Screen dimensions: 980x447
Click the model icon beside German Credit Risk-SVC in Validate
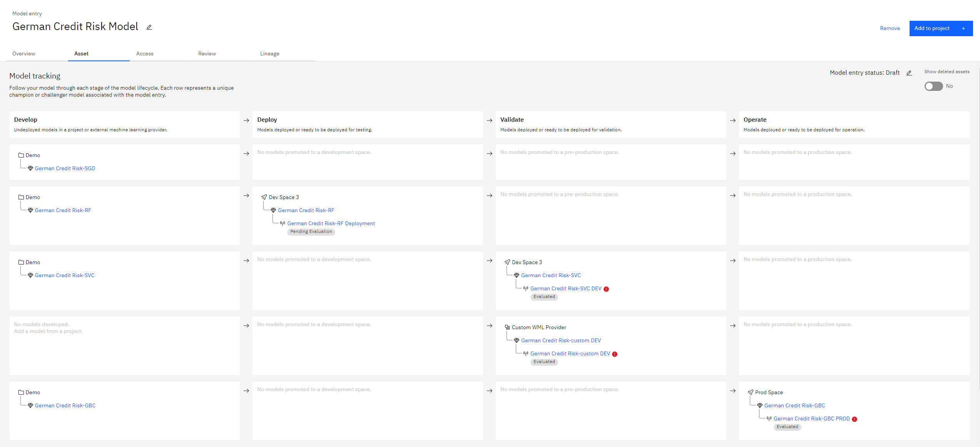tap(517, 276)
